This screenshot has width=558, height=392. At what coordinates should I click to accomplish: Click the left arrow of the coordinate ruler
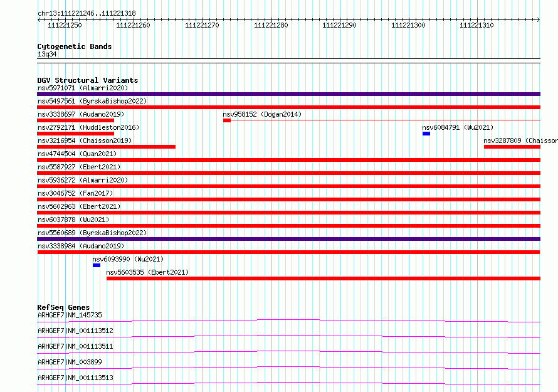[39, 20]
